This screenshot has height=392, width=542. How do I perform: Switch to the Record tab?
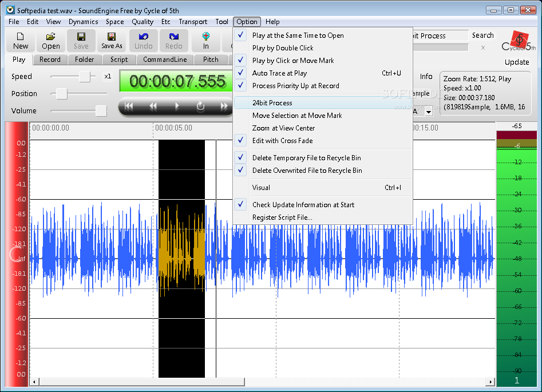pos(50,60)
